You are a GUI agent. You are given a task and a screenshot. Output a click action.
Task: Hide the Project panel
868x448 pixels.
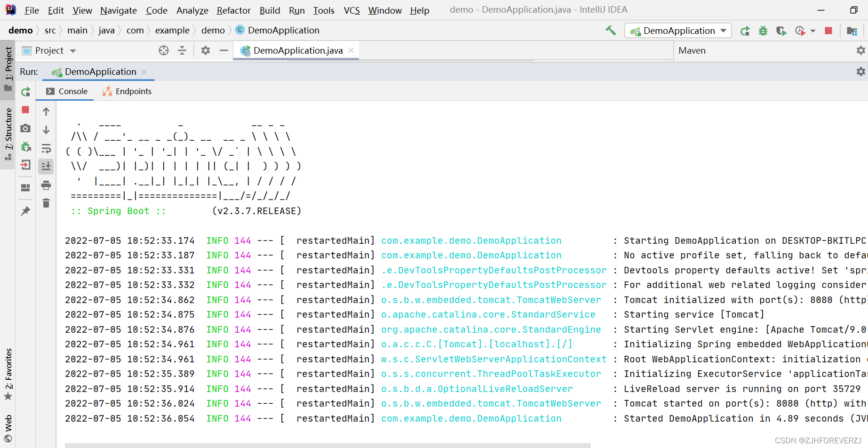224,50
